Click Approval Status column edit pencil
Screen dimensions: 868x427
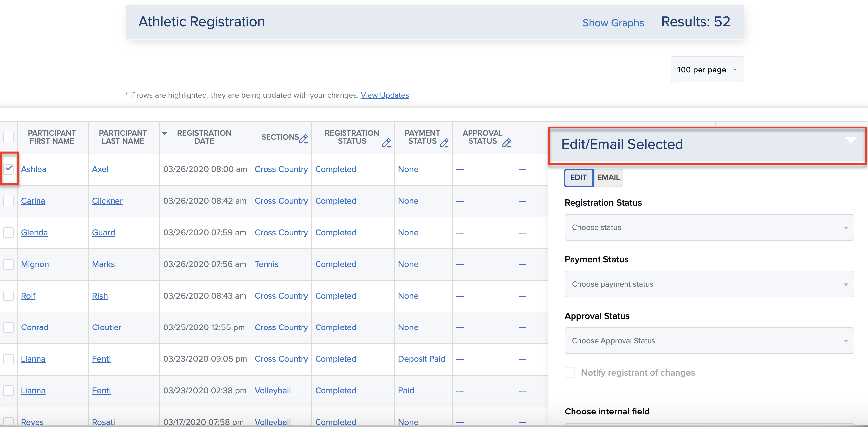506,143
